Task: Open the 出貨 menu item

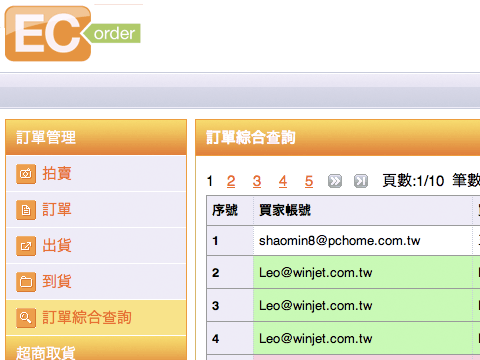Action: point(96,246)
